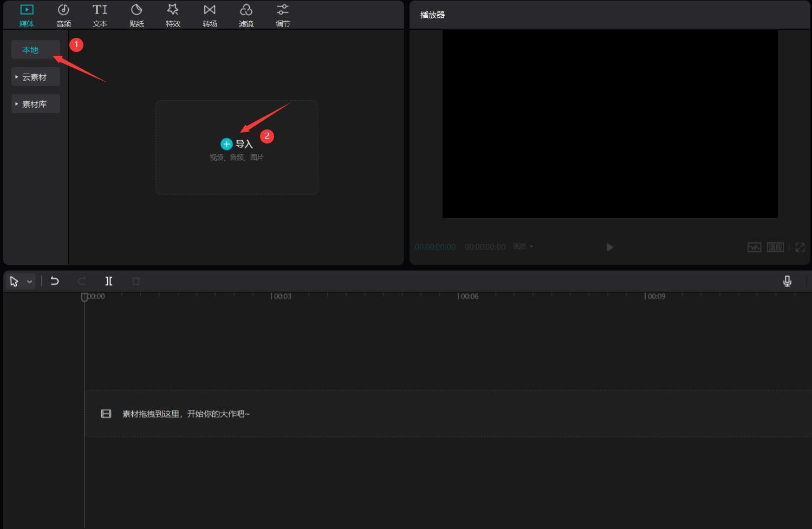
Task: Open the selection tool mode dropdown arrow
Action: (x=30, y=282)
